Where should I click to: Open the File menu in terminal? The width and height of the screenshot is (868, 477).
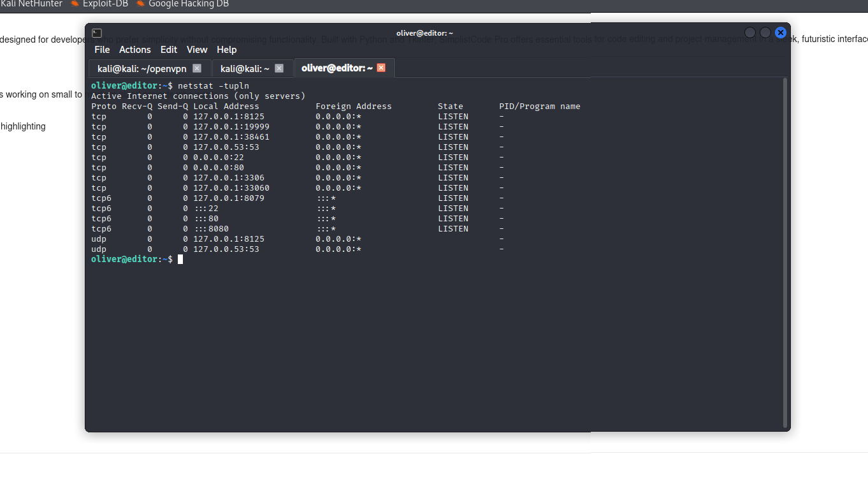[x=102, y=50]
